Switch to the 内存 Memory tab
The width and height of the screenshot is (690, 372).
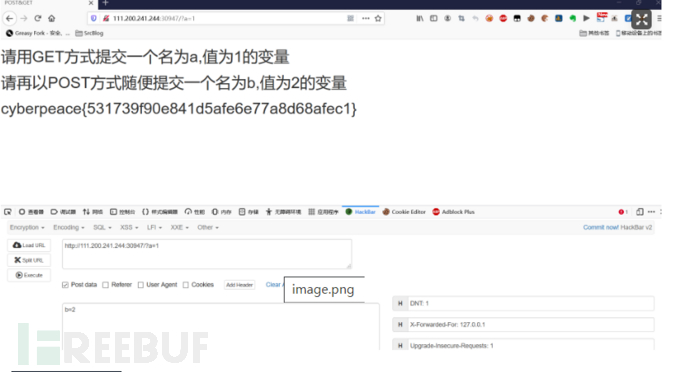pyautogui.click(x=221, y=212)
